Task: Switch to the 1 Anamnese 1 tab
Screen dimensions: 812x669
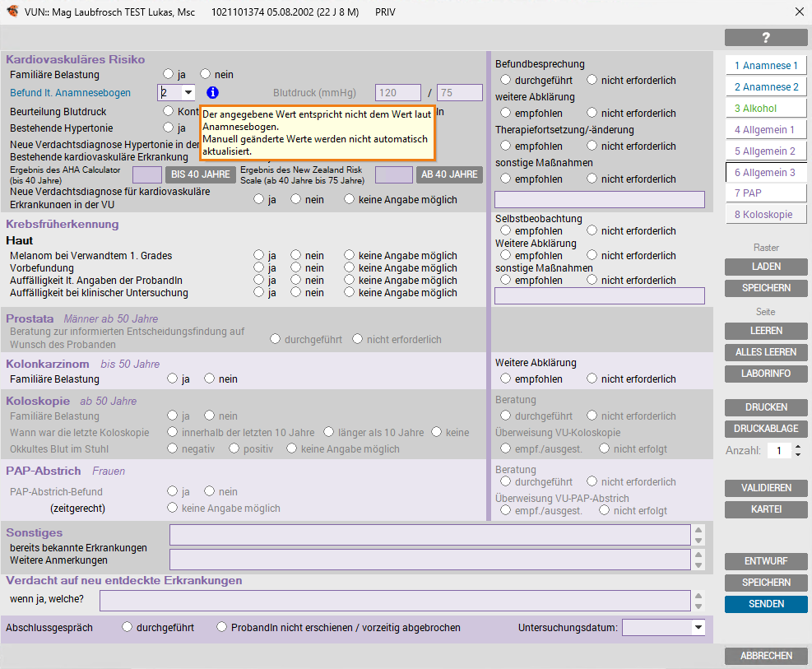Action: pyautogui.click(x=766, y=66)
